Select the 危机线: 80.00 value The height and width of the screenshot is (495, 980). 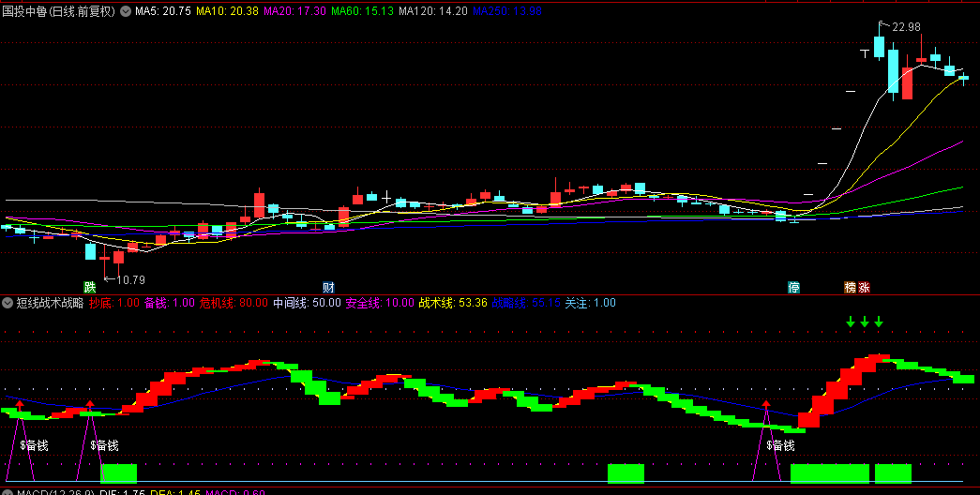(x=234, y=303)
